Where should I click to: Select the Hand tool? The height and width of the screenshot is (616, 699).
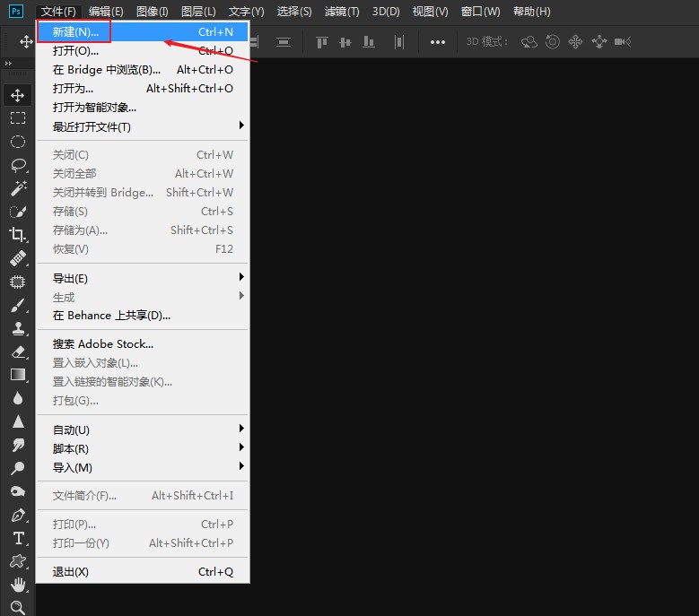[x=18, y=585]
